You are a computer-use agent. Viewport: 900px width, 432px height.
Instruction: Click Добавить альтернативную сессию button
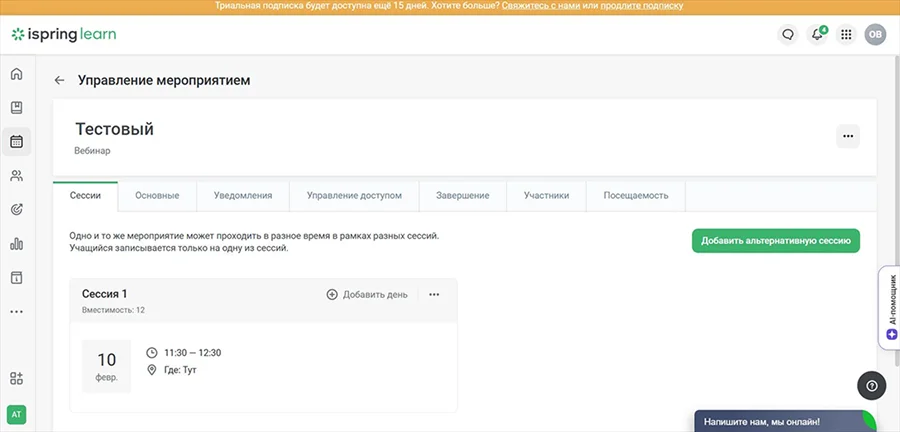click(x=775, y=241)
